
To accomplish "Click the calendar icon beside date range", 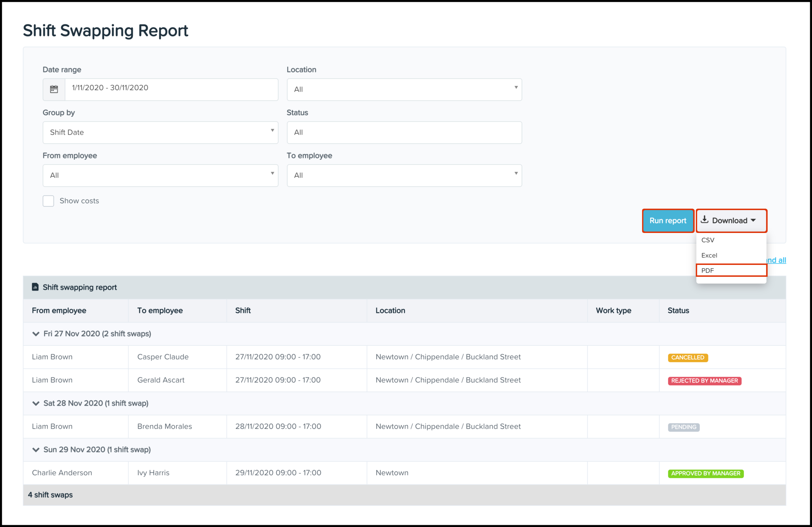I will pos(54,89).
